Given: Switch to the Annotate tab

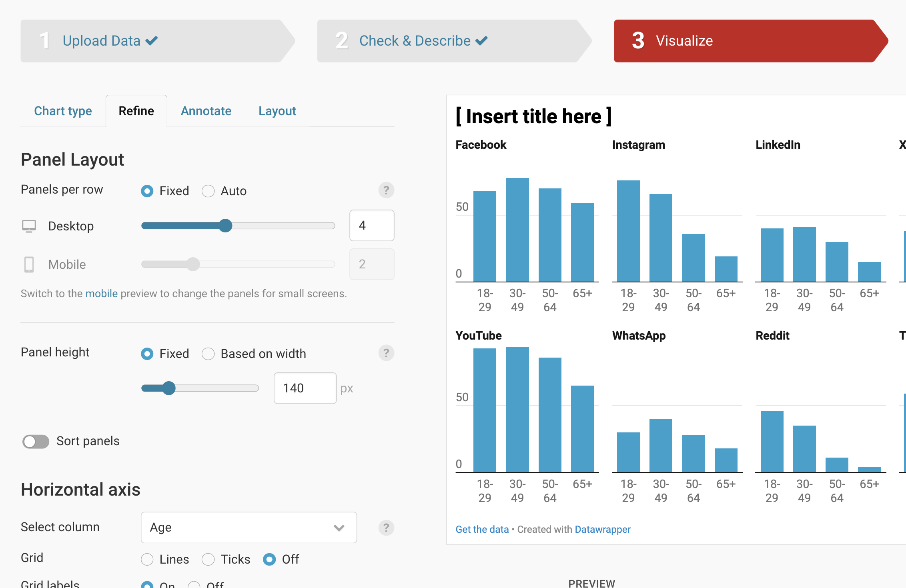Looking at the screenshot, I should (206, 111).
